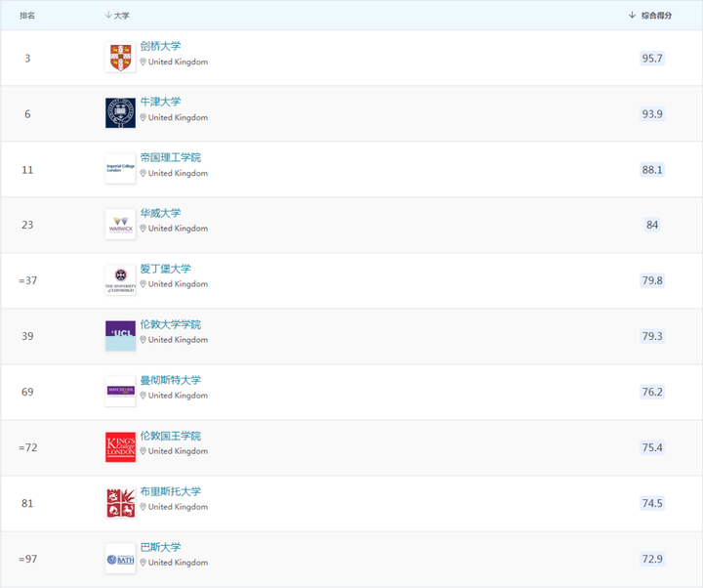This screenshot has width=703, height=588.
Task: Click the red King's College London logo
Action: pos(120,446)
